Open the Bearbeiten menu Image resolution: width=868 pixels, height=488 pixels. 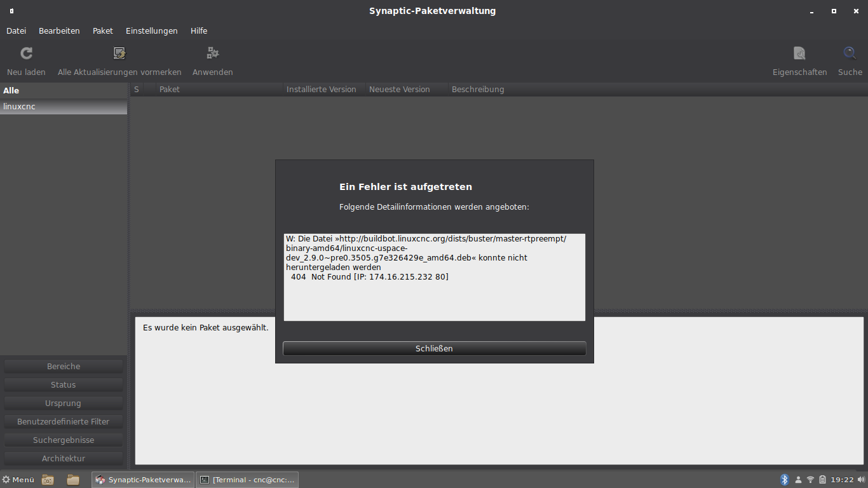point(59,30)
